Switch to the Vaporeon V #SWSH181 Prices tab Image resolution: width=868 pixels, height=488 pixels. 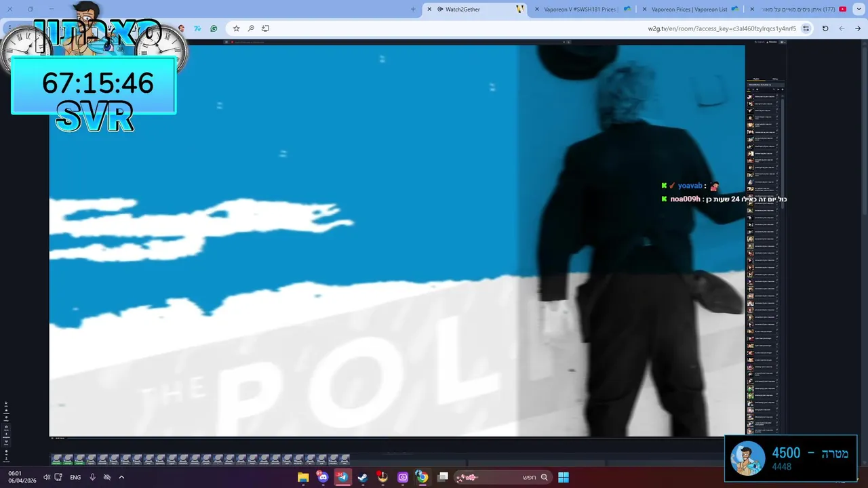[583, 9]
